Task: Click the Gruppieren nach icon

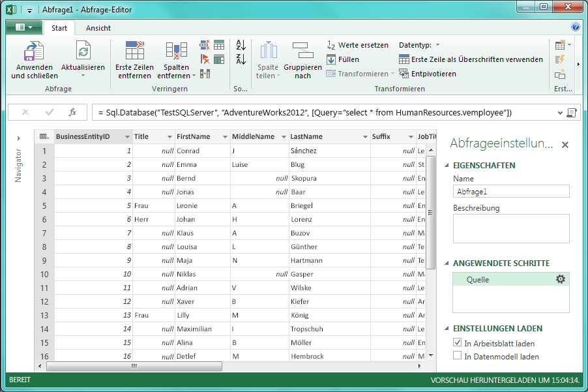Action: coord(302,50)
